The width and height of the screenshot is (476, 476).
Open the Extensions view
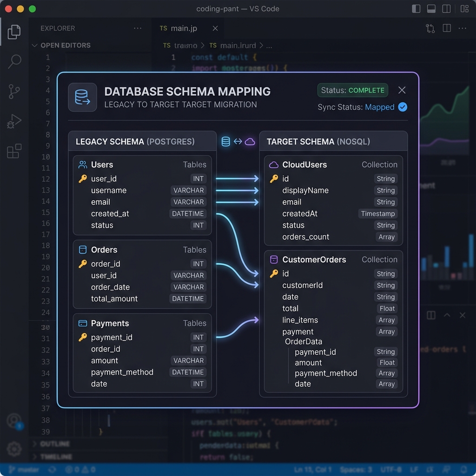pyautogui.click(x=14, y=151)
